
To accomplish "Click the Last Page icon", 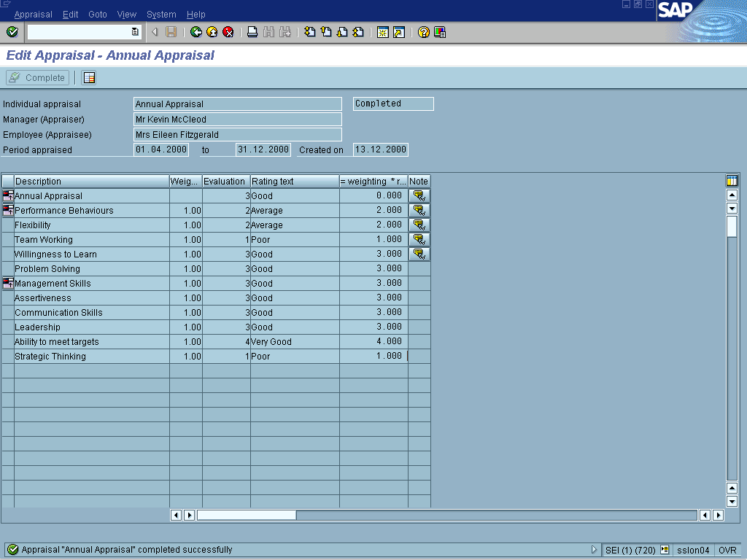I will (358, 32).
